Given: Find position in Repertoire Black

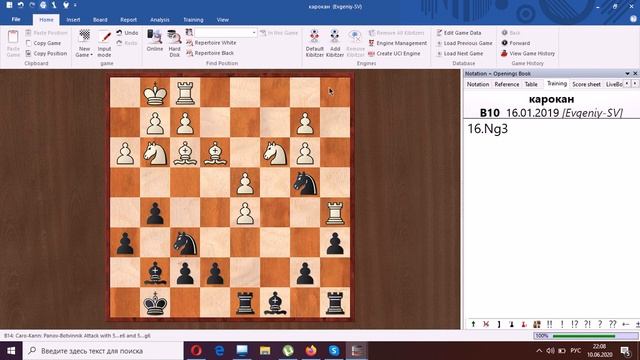Looking at the screenshot, I should [x=210, y=53].
